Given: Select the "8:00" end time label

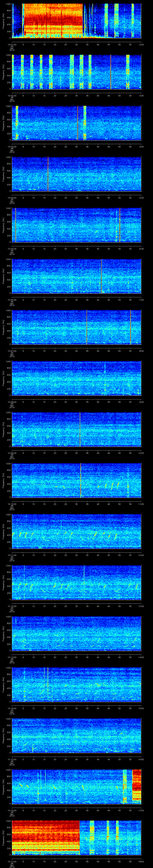Looking at the screenshot, I should point(141,351).
